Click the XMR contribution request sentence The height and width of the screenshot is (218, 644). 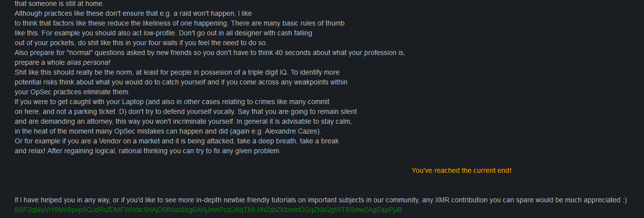pyautogui.click(x=321, y=200)
